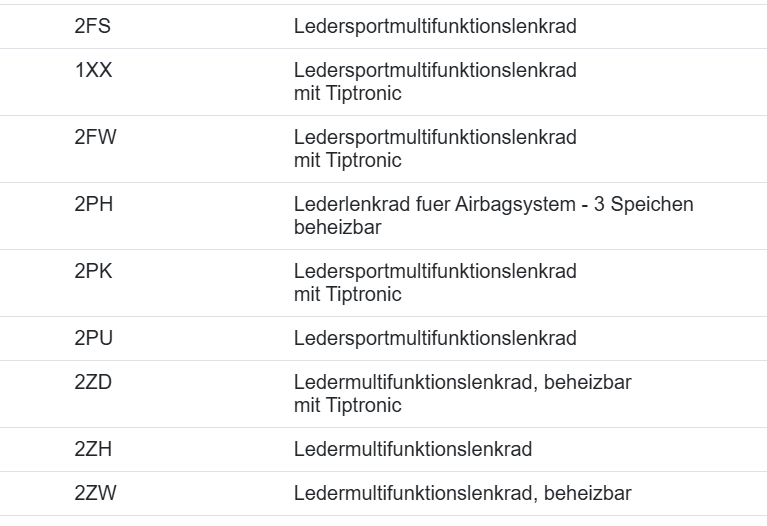Click the 2ZW code entry
767x526 pixels.
click(95, 494)
